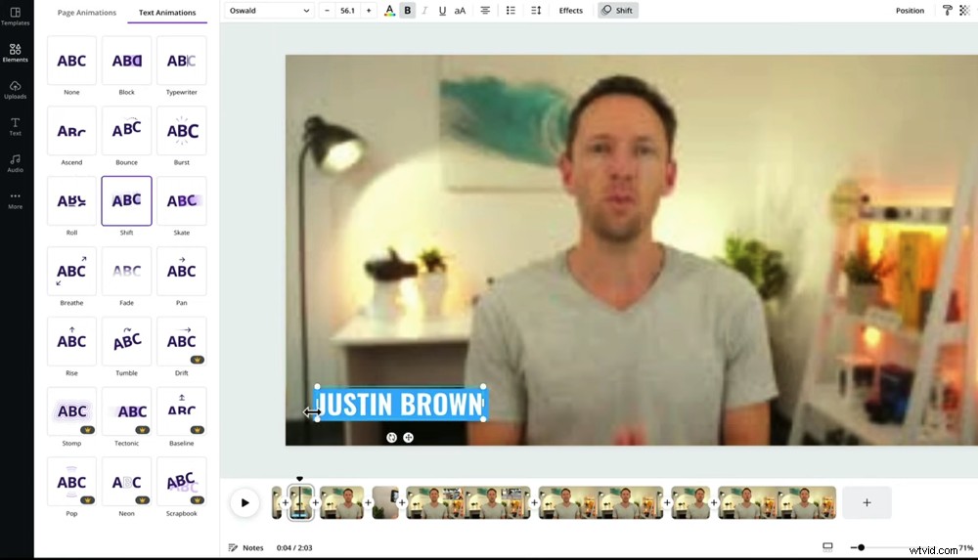The width and height of the screenshot is (978, 560).
Task: Select the Pop premium animation
Action: [71, 482]
